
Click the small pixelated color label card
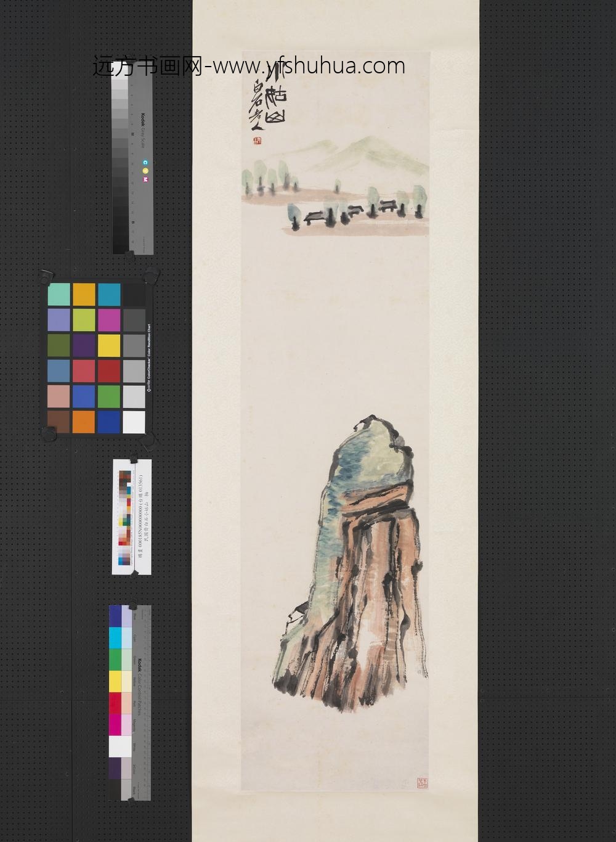(131, 517)
